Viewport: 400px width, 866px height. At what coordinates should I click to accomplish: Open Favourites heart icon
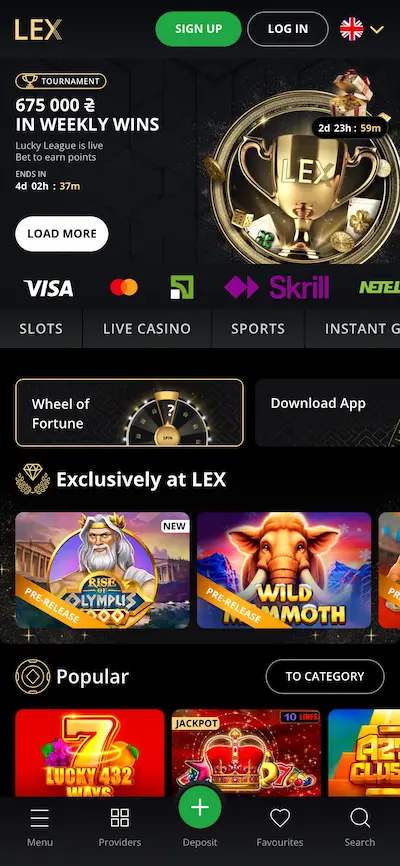point(280,818)
